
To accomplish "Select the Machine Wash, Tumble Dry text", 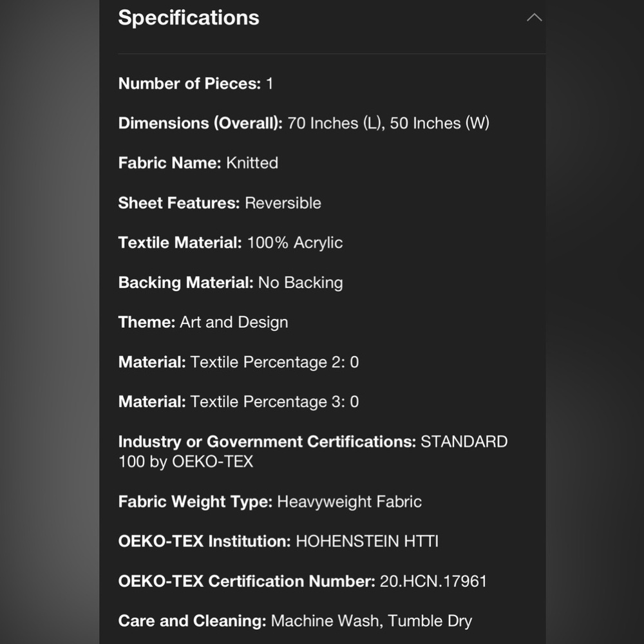I will [372, 621].
